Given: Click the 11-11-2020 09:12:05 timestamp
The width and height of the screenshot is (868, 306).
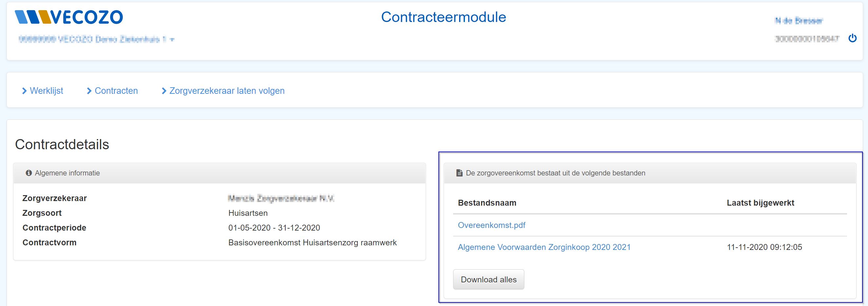Looking at the screenshot, I should (764, 247).
